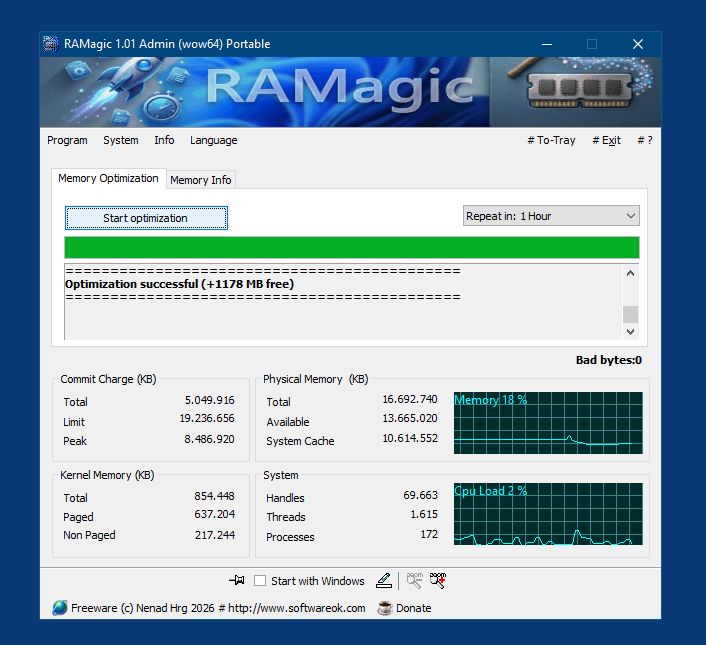Click the System Cache label
This screenshot has width=706, height=645.
tap(300, 441)
